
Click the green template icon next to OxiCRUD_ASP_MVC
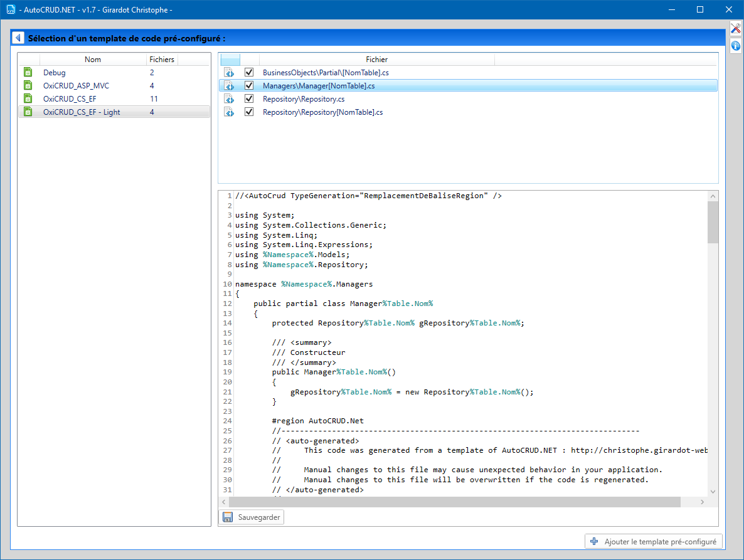28,86
